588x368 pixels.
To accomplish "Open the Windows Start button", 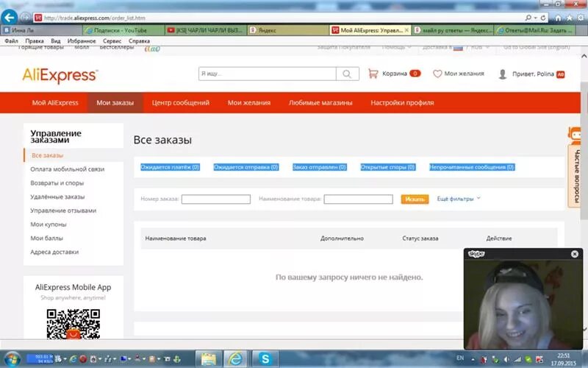I will click(x=12, y=359).
